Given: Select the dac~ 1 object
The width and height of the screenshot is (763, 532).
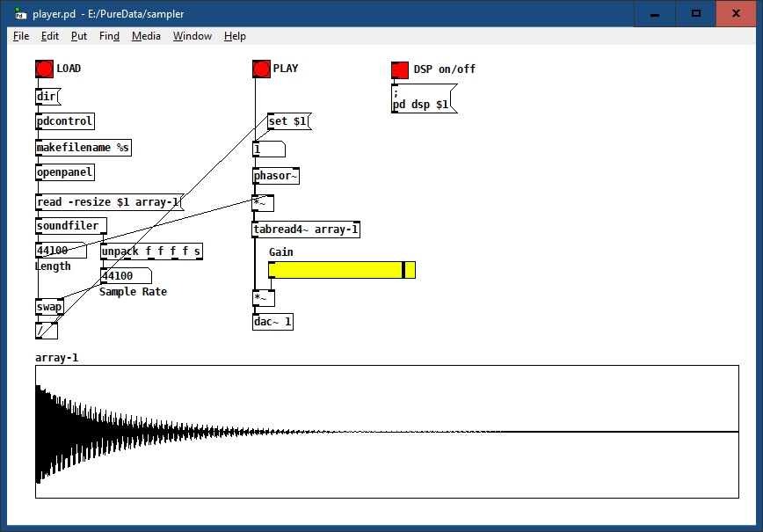Looking at the screenshot, I should click(x=273, y=322).
